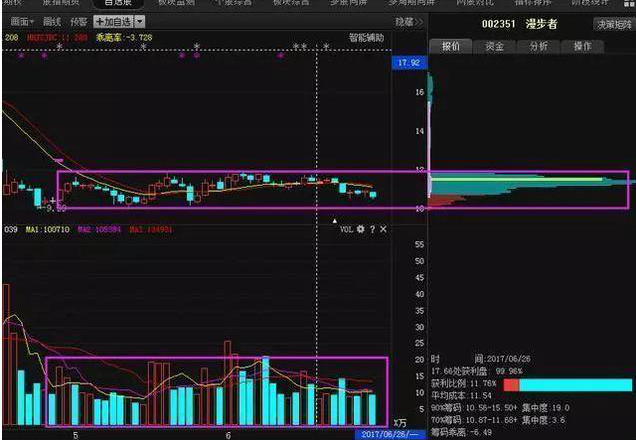Click the plus icon in 加自选

coord(100,20)
